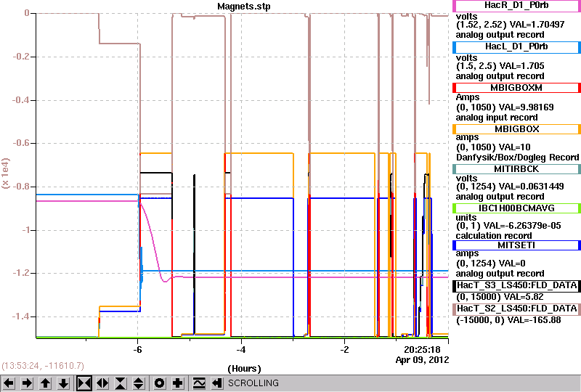This screenshot has height=392, width=581.
Task: Click the (-15000, 0) VAL=-165.88 reading
Action: coord(508,320)
